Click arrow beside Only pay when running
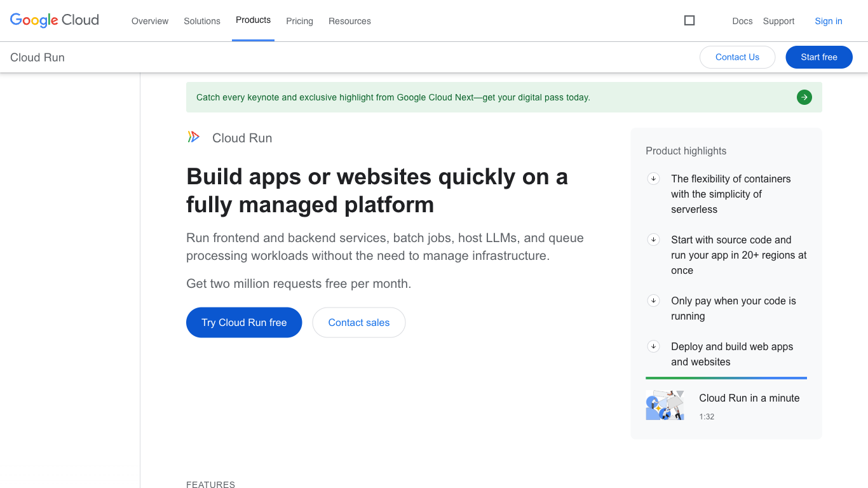 [x=653, y=301]
